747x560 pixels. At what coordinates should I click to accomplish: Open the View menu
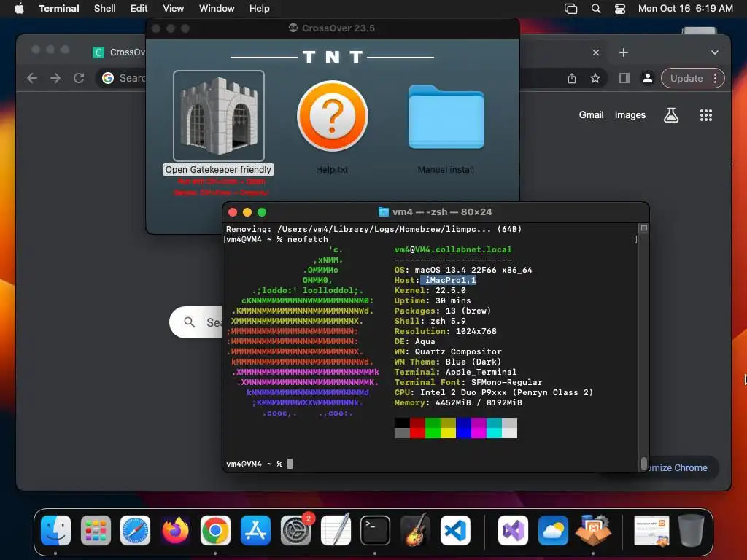click(173, 8)
